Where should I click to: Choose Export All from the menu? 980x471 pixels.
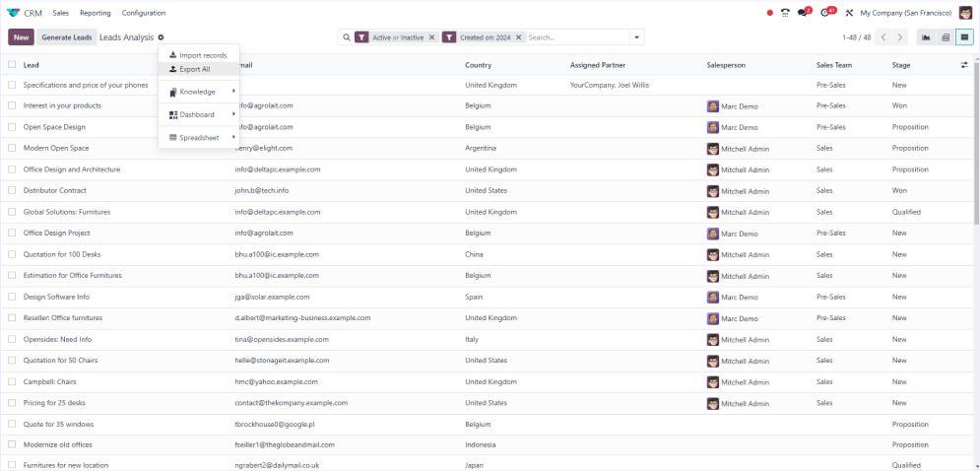(194, 69)
